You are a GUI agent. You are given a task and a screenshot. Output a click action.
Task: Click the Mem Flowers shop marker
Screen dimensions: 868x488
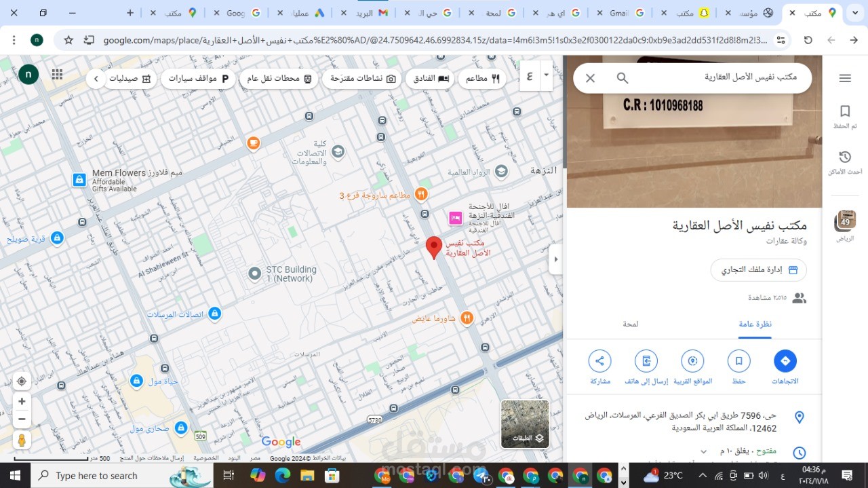click(79, 180)
